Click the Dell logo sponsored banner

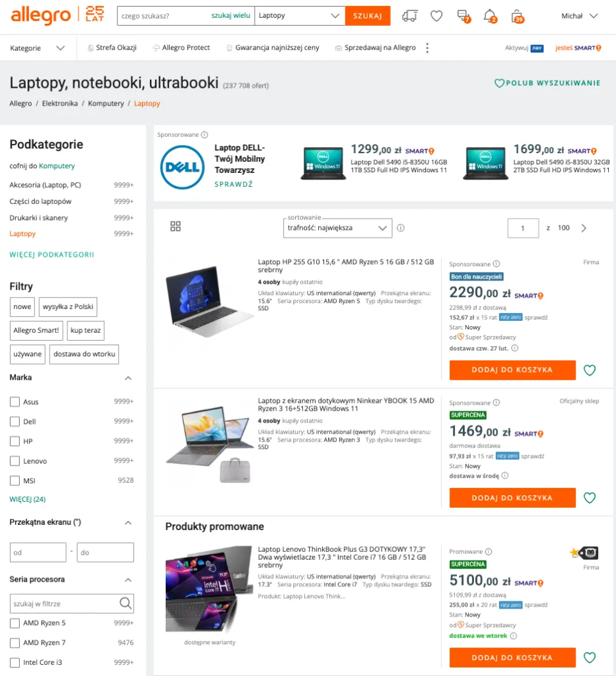point(182,167)
